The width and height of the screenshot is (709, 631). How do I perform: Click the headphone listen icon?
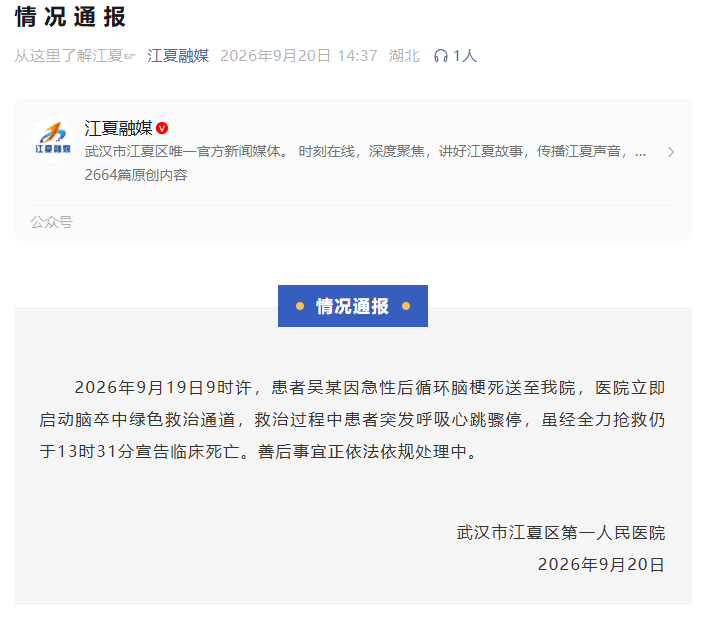[440, 56]
